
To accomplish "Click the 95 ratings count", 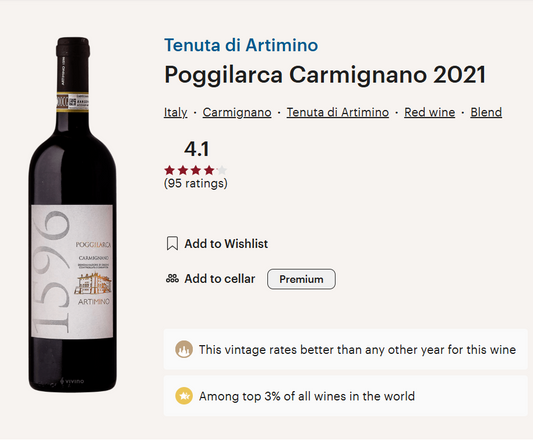I will (x=195, y=183).
